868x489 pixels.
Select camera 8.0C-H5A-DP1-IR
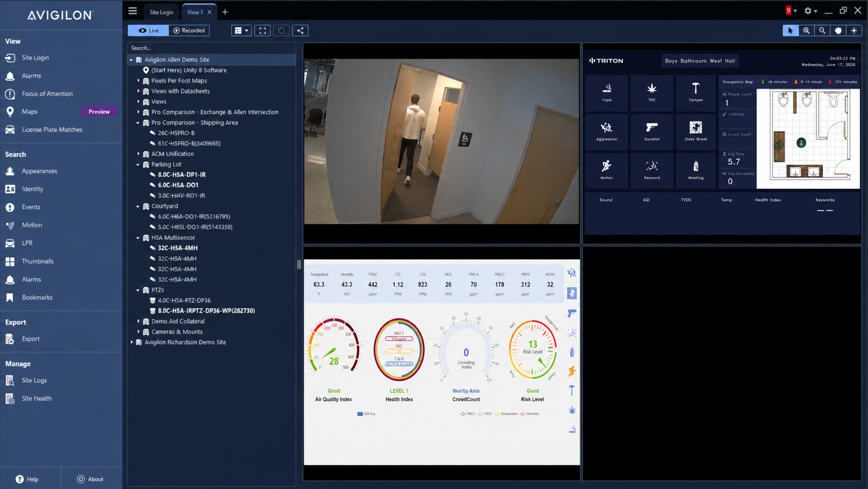pos(182,175)
